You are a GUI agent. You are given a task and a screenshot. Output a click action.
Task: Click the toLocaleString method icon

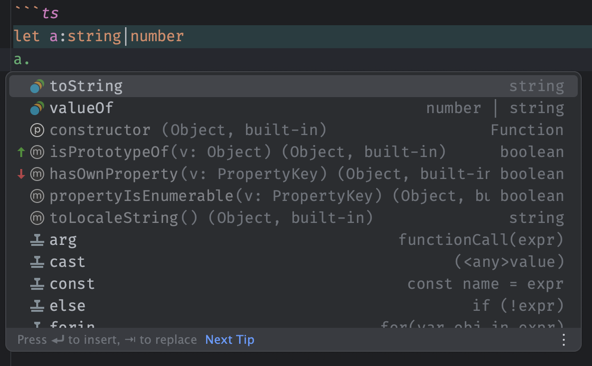tap(37, 218)
